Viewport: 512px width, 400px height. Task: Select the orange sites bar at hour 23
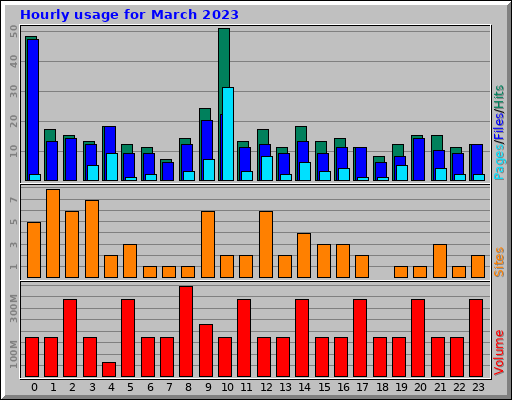(x=478, y=266)
